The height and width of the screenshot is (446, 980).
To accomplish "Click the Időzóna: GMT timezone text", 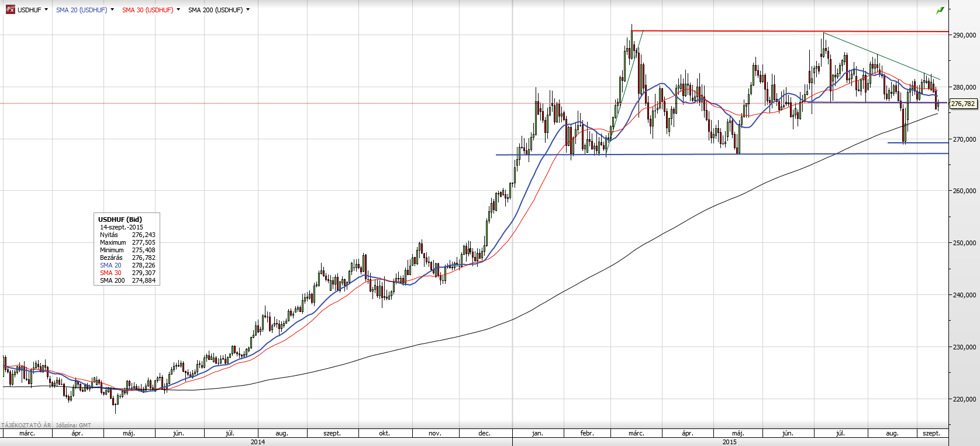I will pos(74,426).
